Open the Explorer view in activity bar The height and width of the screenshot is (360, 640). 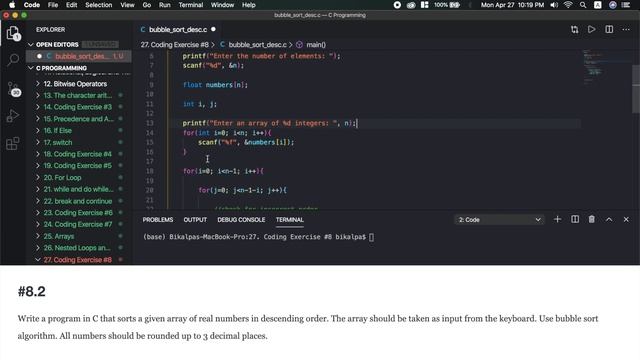coord(13,33)
